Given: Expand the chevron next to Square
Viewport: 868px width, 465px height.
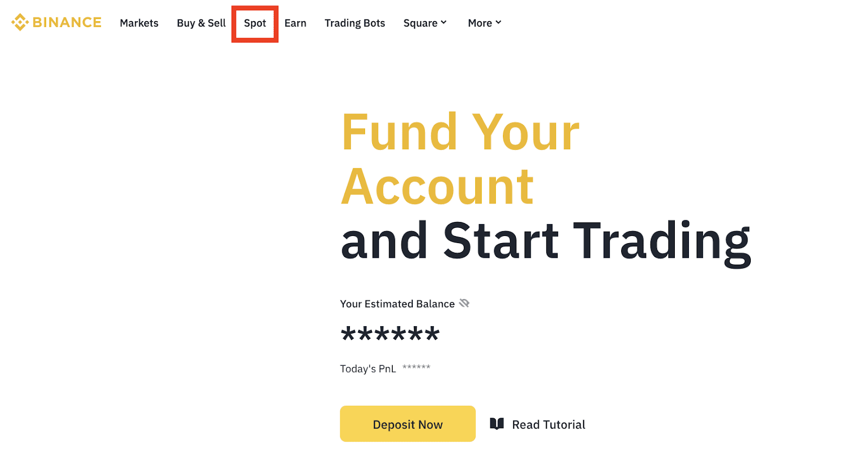Looking at the screenshot, I should (444, 22).
